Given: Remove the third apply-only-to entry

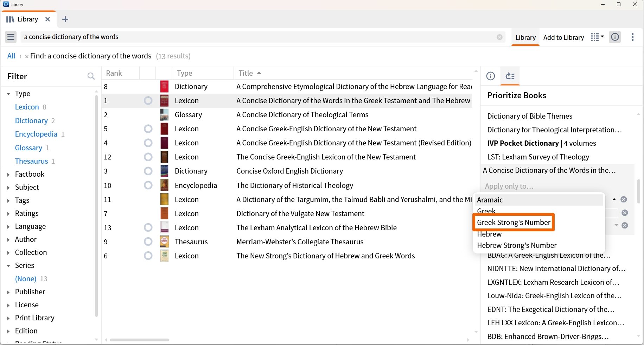Looking at the screenshot, I should pos(625,226).
